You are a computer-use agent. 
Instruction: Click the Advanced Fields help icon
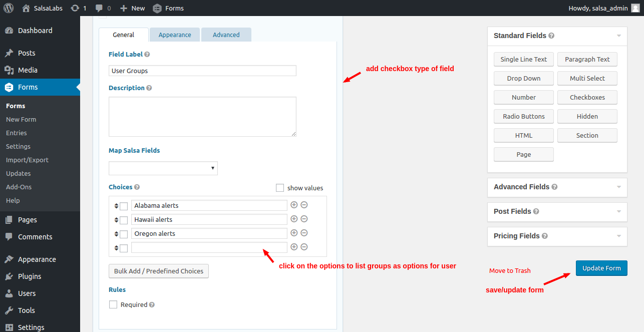click(x=554, y=187)
